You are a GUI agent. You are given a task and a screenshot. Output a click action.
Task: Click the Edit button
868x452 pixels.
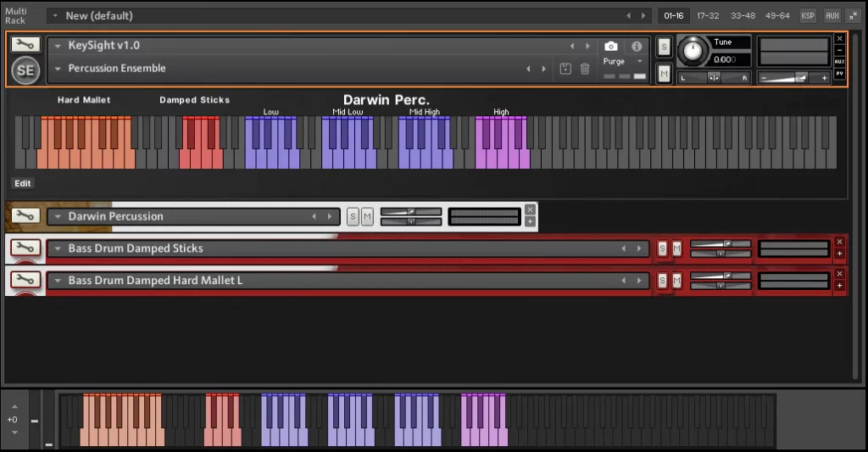(23, 183)
